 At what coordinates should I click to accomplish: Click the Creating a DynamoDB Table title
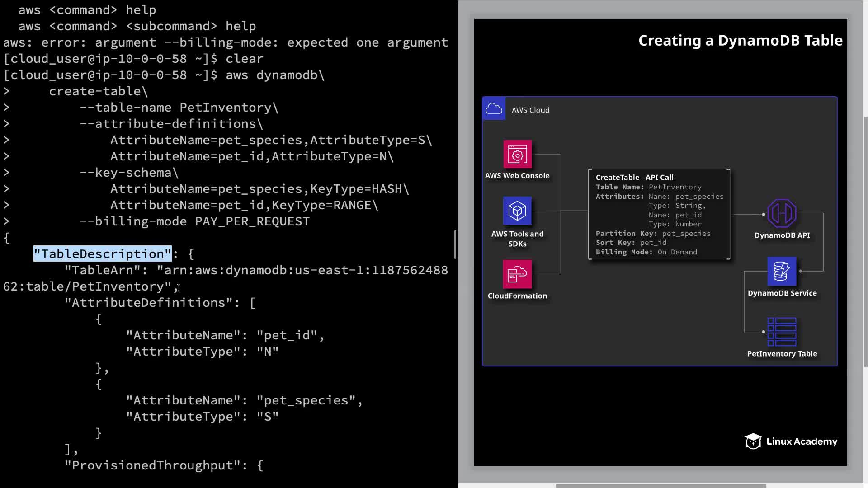[740, 41]
